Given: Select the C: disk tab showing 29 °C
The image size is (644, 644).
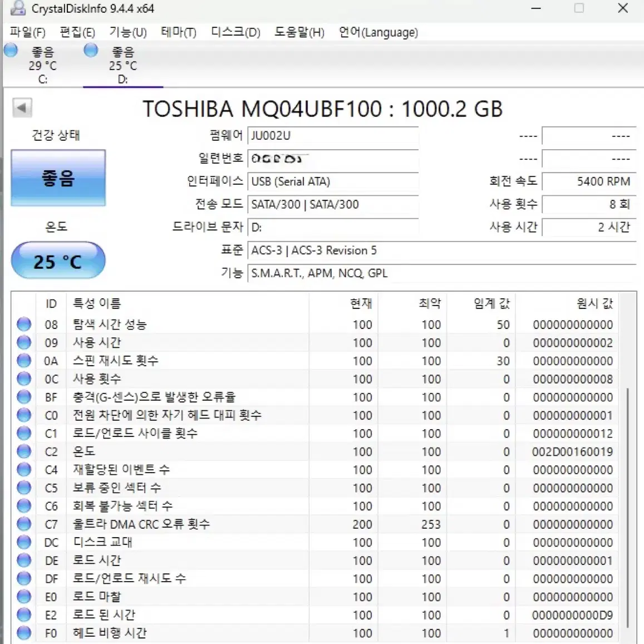Looking at the screenshot, I should click(x=42, y=65).
